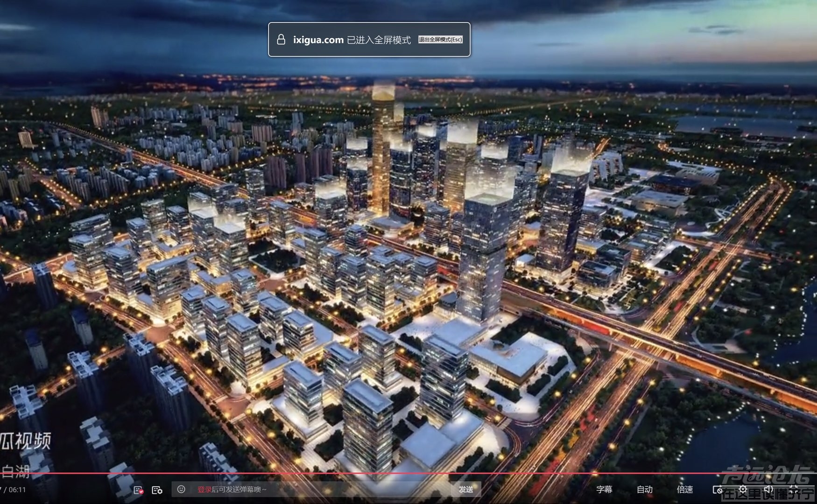Open the 倍速 playback speed menu
Viewport: 817px width, 504px height.
(684, 490)
